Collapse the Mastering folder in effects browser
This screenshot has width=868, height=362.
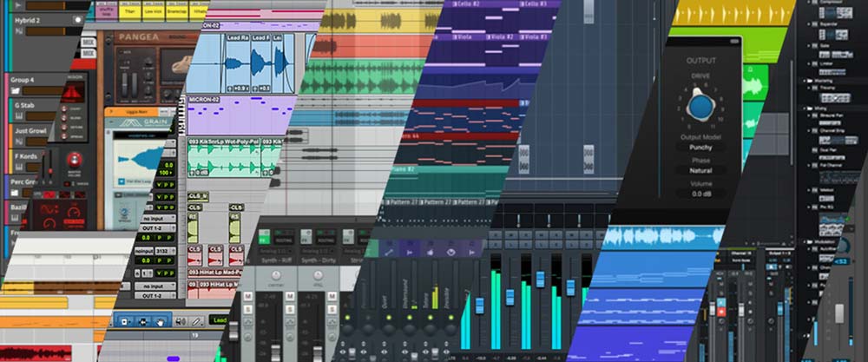coord(805,80)
